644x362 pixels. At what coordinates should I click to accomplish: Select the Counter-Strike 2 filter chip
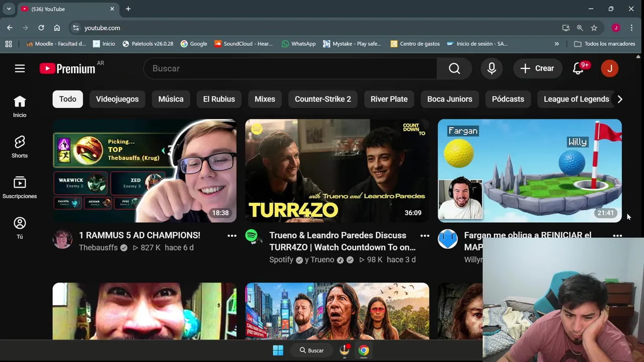coord(323,99)
